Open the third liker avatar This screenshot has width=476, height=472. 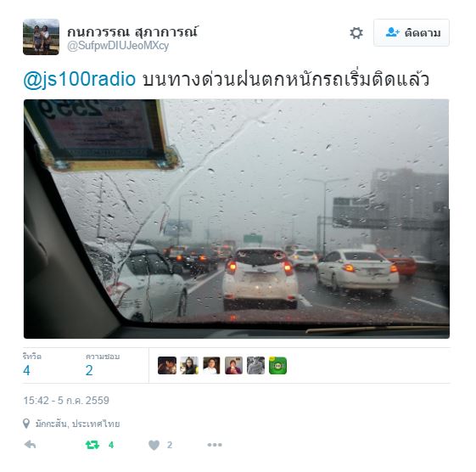click(x=211, y=365)
